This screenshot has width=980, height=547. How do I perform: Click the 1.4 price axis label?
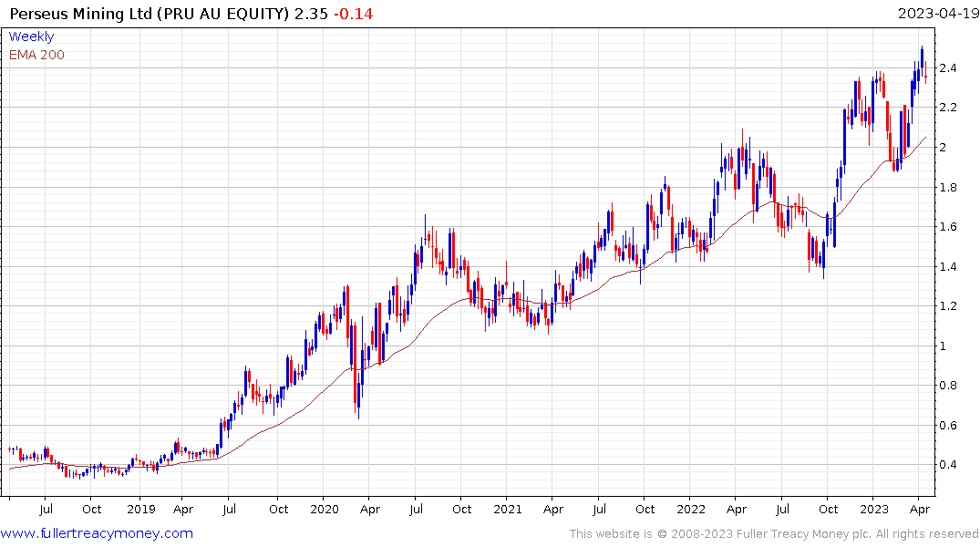947,267
